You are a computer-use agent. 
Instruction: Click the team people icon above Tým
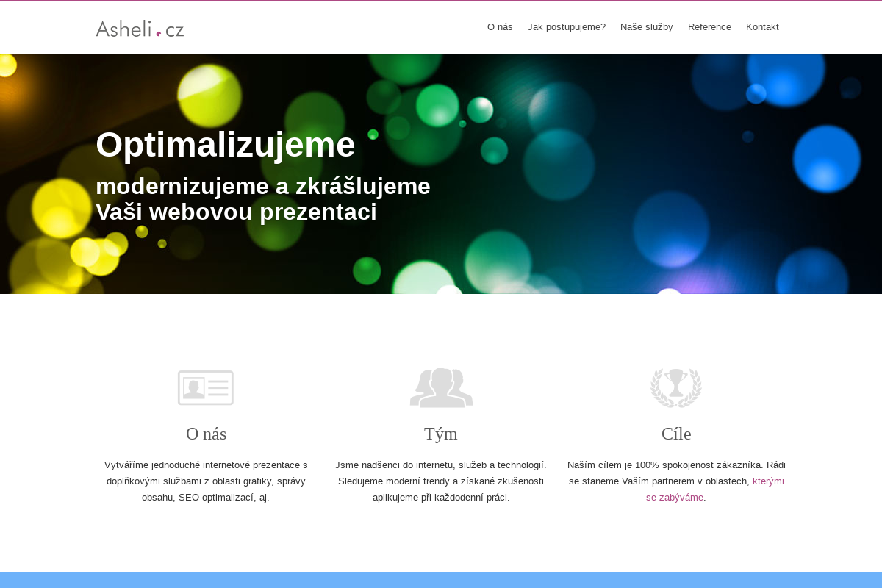click(441, 387)
